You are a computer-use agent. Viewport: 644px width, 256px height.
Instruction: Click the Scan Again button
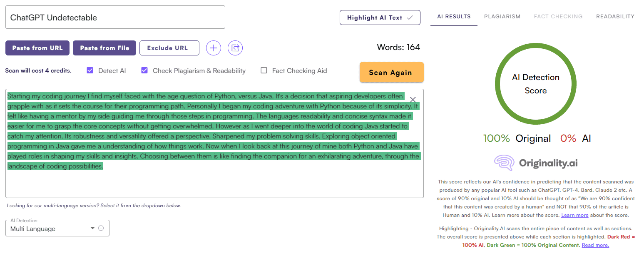[391, 73]
